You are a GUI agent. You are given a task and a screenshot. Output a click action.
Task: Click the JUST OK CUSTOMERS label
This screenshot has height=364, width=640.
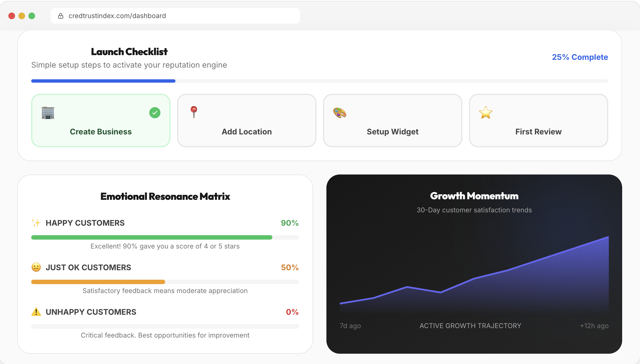pyautogui.click(x=88, y=267)
